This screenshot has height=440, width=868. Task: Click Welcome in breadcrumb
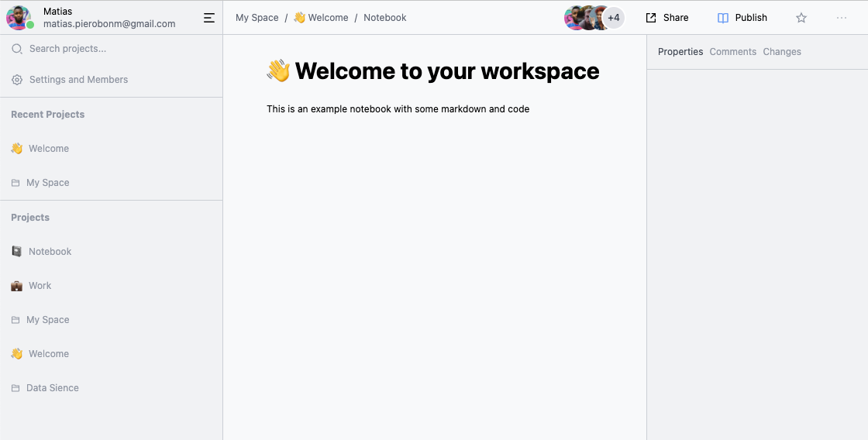(328, 18)
